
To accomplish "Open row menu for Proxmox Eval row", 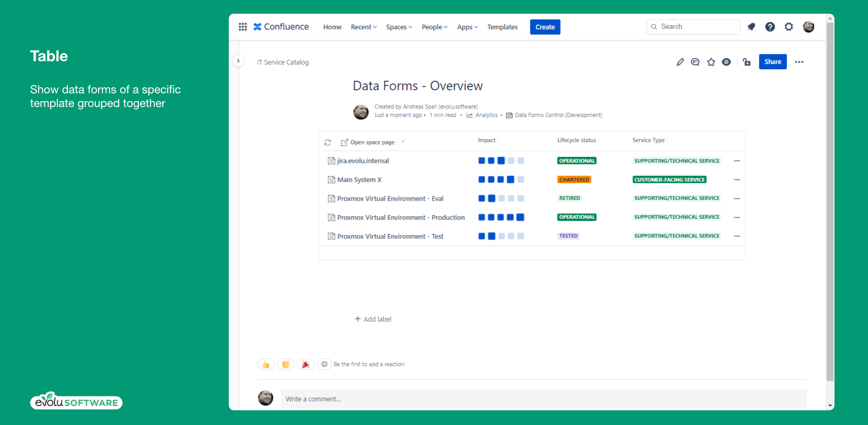I will point(737,199).
